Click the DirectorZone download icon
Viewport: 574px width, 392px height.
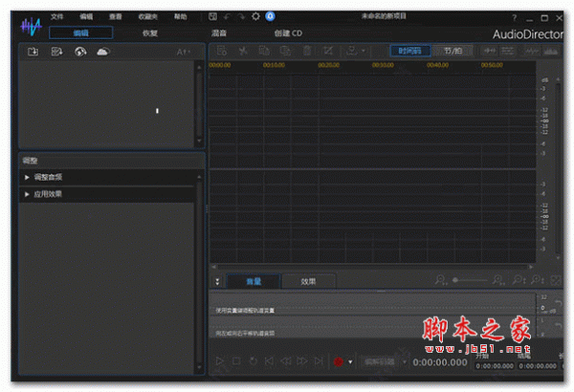point(80,51)
